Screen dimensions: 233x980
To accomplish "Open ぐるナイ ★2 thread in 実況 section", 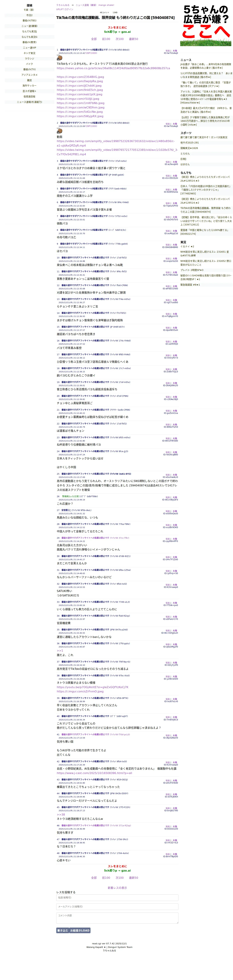I will pos(187,246).
